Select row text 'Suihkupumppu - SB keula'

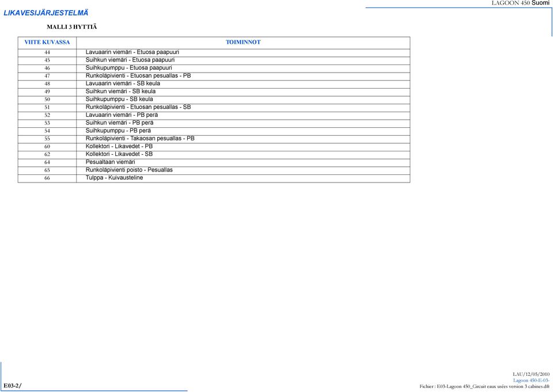[119, 99]
